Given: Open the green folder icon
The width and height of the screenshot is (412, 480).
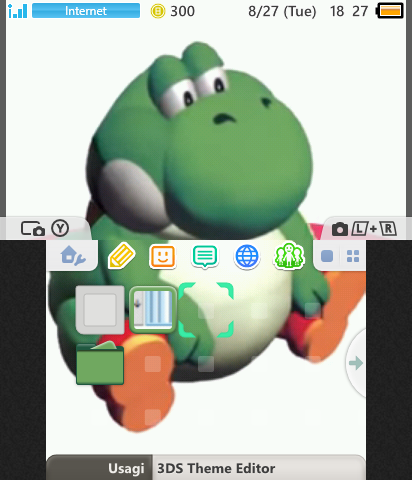Looking at the screenshot, I should pos(100,363).
